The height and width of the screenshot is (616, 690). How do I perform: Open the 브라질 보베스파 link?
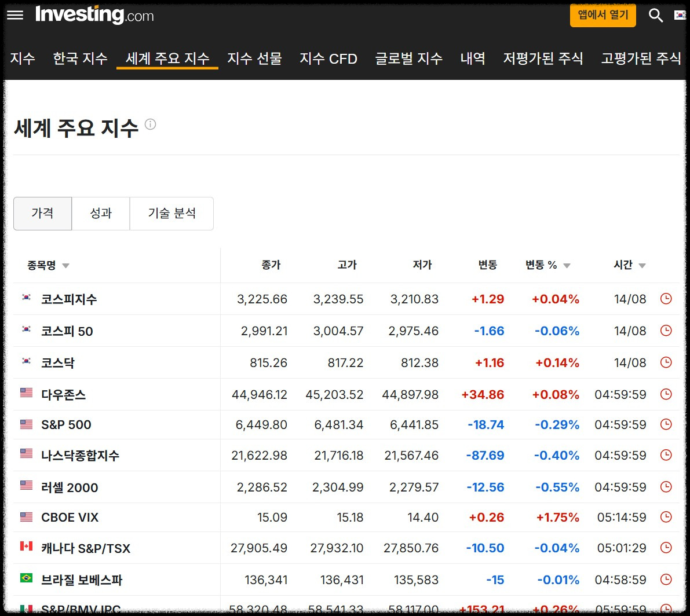tap(82, 580)
